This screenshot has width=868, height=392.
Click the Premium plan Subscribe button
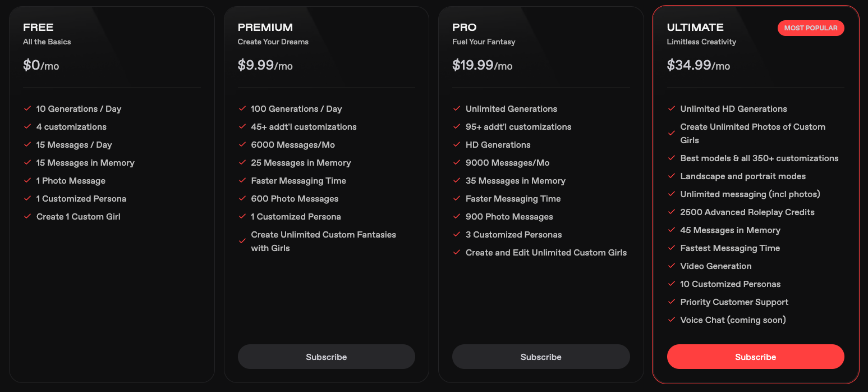326,357
